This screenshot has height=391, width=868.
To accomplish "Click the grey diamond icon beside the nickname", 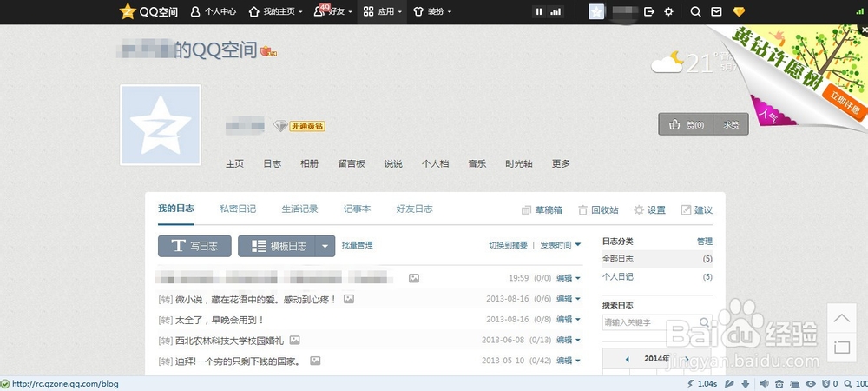I will pos(280,126).
